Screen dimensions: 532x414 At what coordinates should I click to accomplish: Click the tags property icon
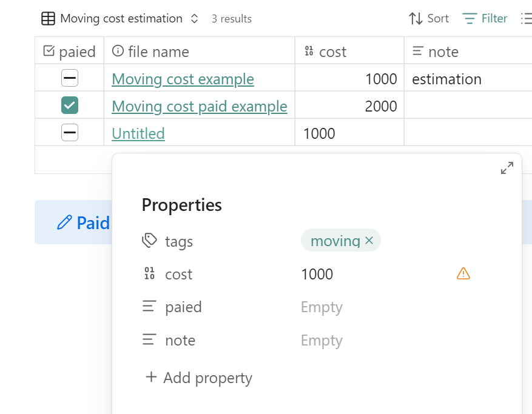click(149, 241)
